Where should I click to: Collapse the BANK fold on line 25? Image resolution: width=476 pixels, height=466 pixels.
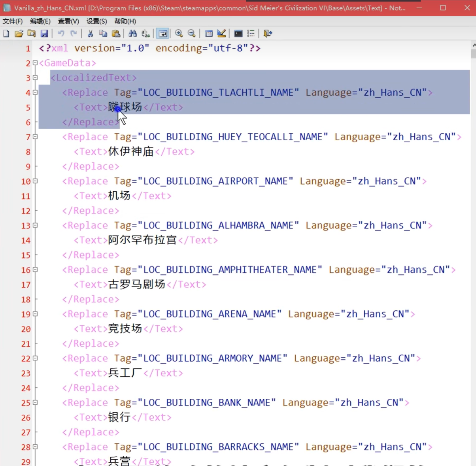35,402
